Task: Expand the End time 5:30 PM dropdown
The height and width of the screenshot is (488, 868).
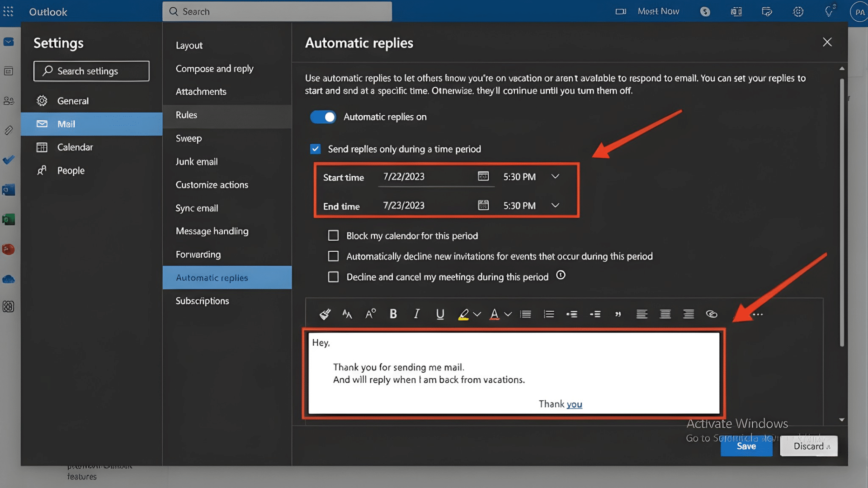Action: [555, 206]
